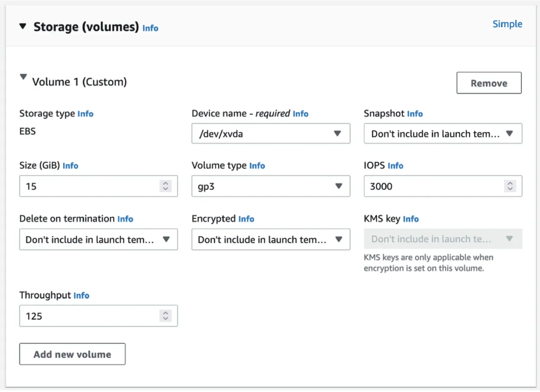Open the Volume type gp3 dropdown
Image resolution: width=540 pixels, height=392 pixels.
coord(271,186)
